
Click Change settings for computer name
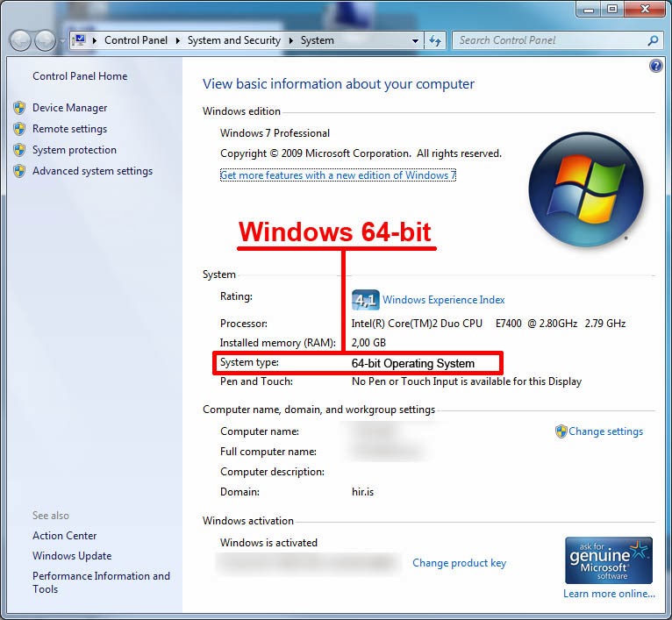tap(605, 431)
